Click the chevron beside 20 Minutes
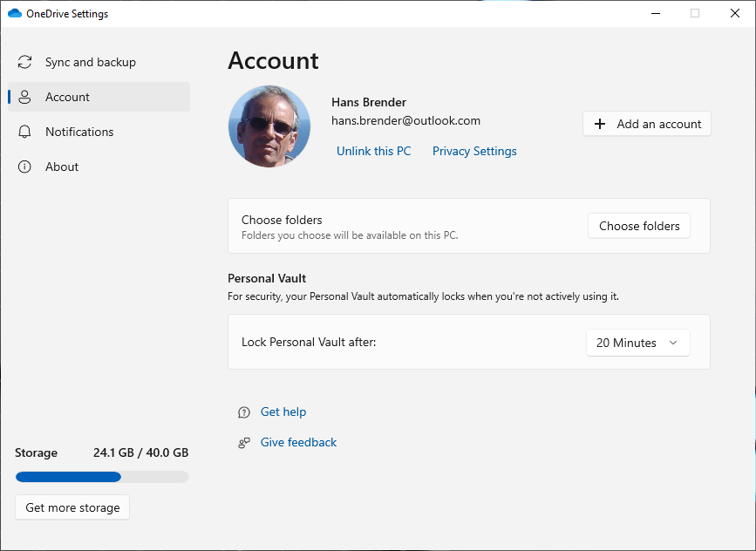The width and height of the screenshot is (756, 551). point(673,344)
